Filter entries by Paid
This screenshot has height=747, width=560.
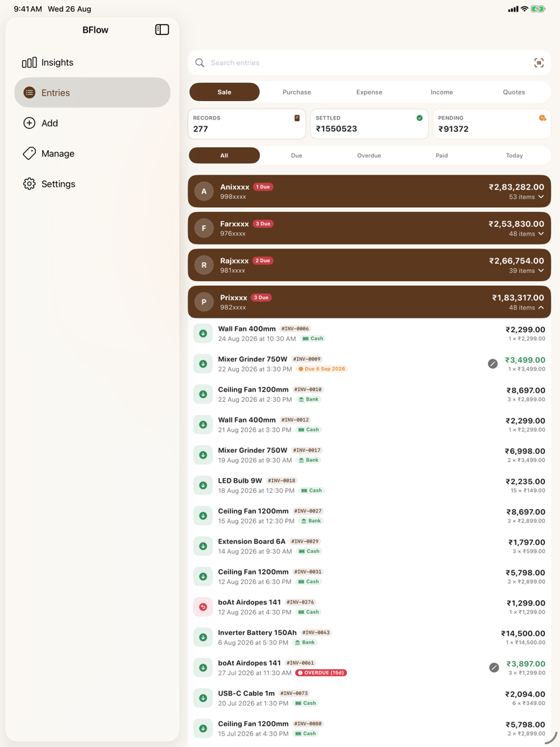[441, 156]
